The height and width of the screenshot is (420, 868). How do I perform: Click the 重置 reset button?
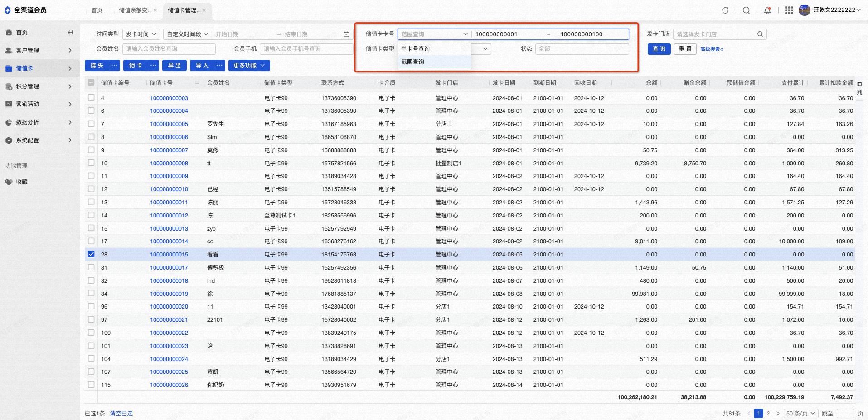(685, 49)
